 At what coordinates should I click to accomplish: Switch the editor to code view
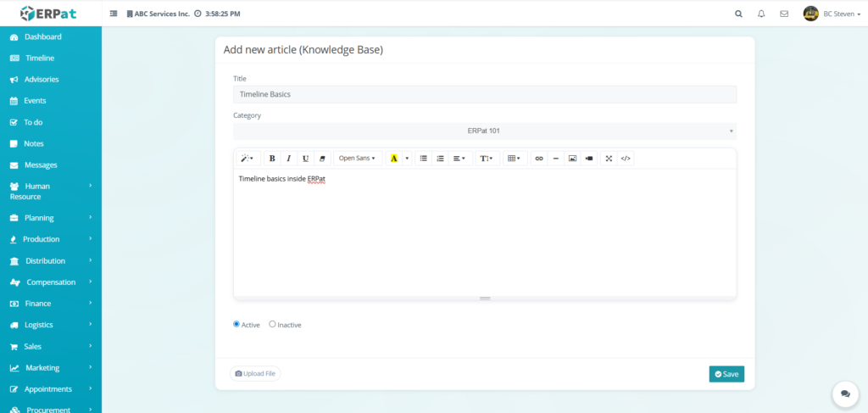626,159
